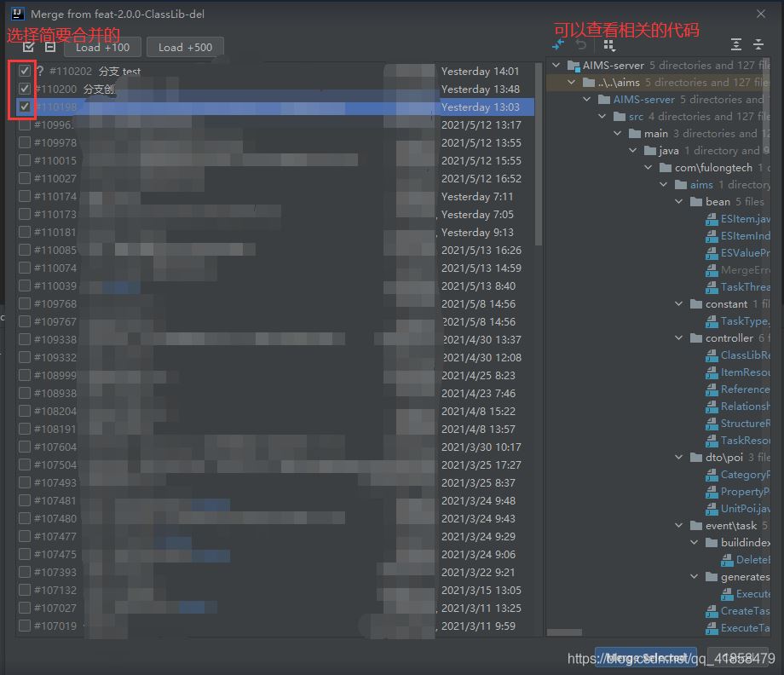This screenshot has height=675, width=784.
Task: Click the TaskType file icon
Action: pos(712,321)
